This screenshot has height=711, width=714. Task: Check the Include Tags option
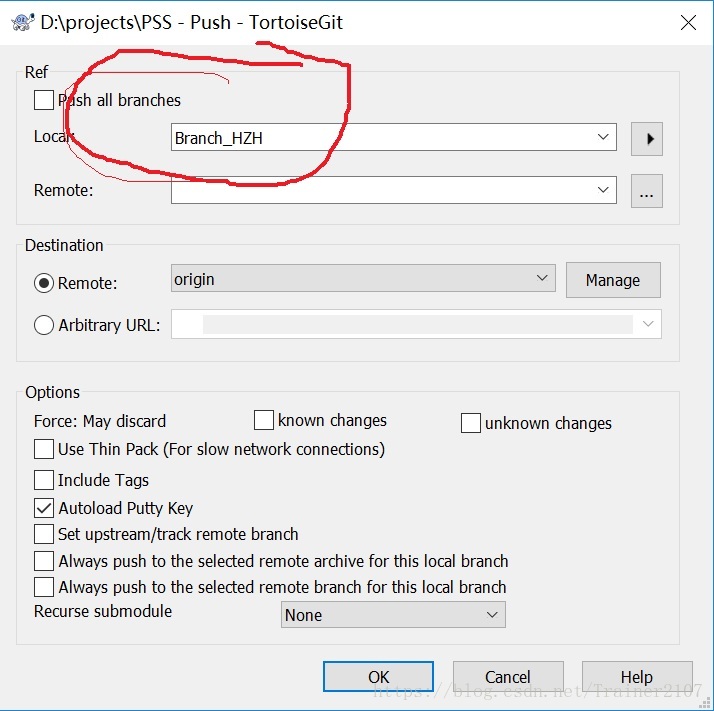pos(44,480)
